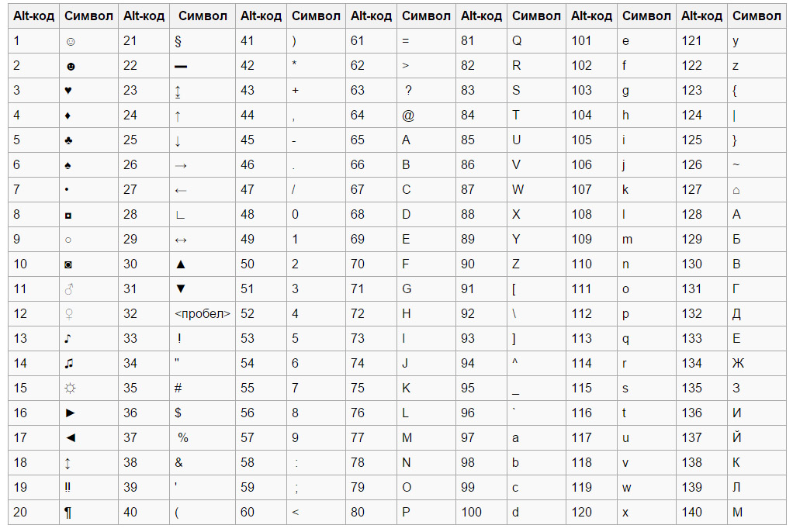The height and width of the screenshot is (532, 793).
Task: Select the male sign symbol
Action: pyautogui.click(x=71, y=289)
